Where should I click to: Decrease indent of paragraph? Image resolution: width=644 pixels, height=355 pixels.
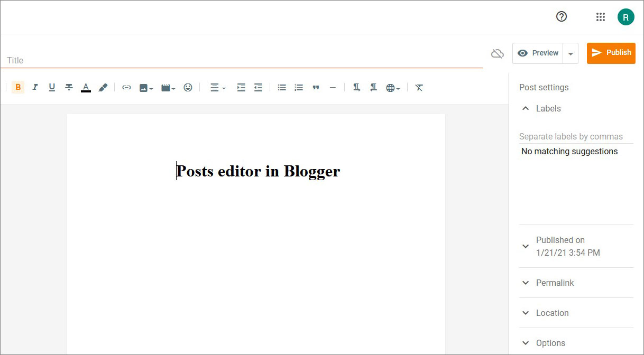pos(258,88)
